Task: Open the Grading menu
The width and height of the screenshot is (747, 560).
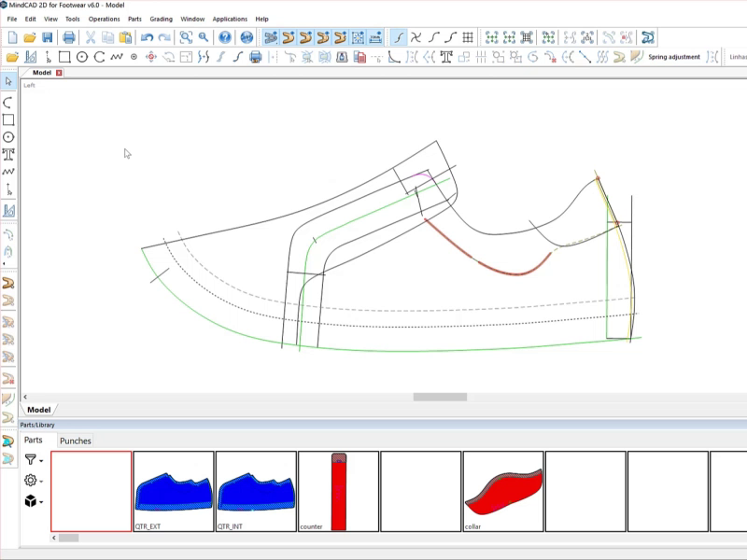Action: pos(161,19)
